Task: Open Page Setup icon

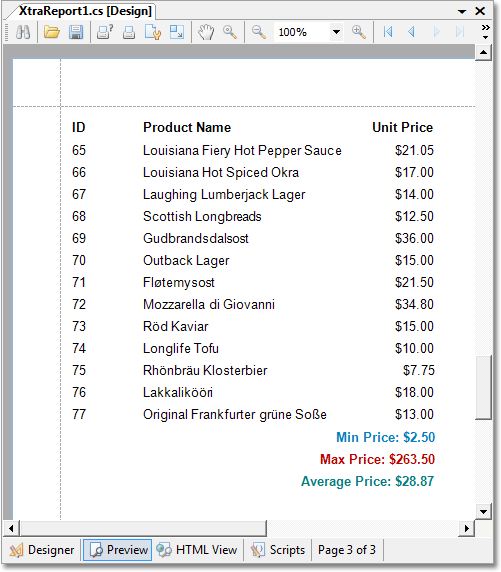Action: tap(153, 32)
